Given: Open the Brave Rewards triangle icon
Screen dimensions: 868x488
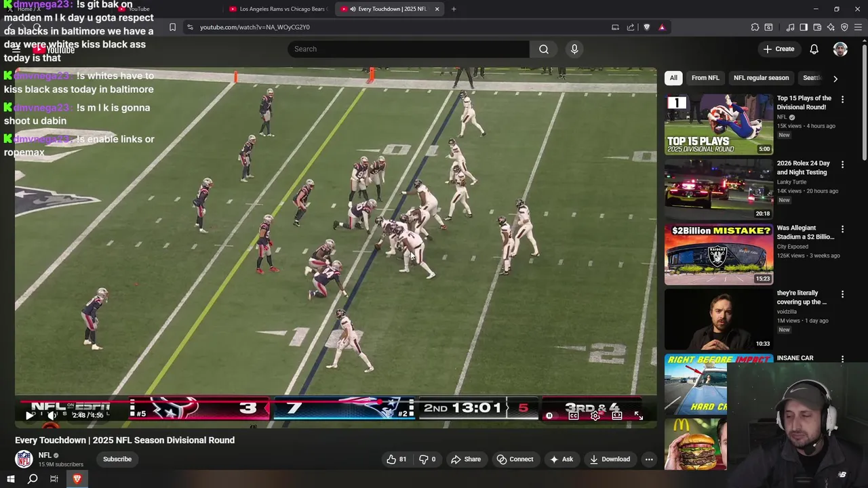Looking at the screenshot, I should pos(662,27).
